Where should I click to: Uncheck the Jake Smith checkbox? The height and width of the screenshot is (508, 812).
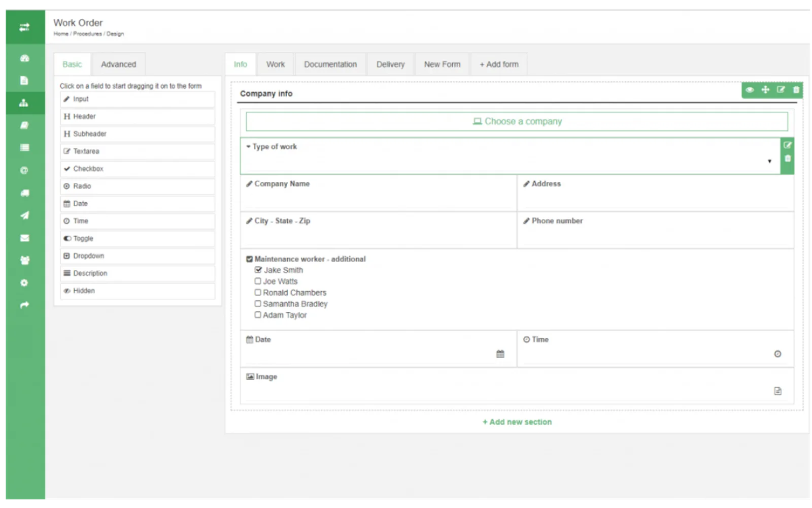[258, 270]
